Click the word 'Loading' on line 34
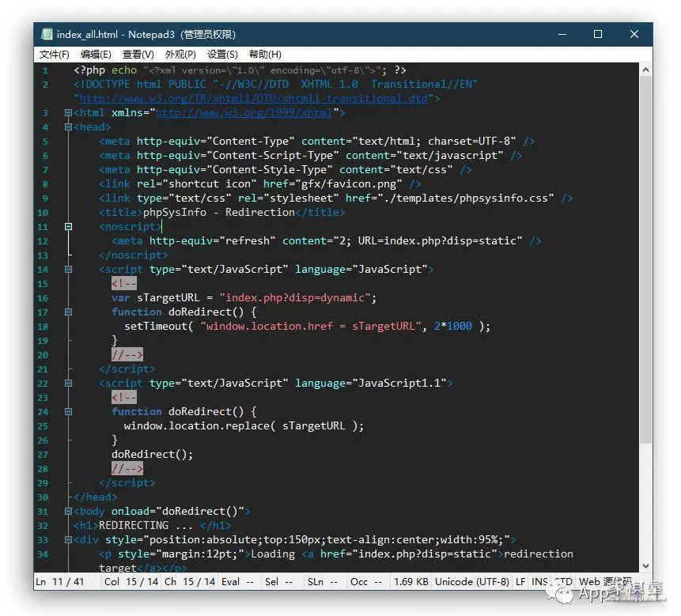This screenshot has width=681, height=616. 273,554
